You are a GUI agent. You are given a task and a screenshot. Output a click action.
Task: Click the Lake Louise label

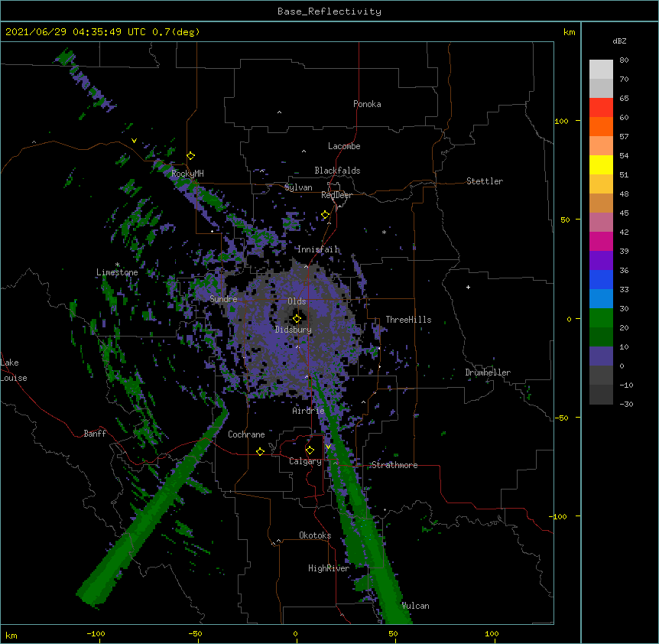coord(14,370)
